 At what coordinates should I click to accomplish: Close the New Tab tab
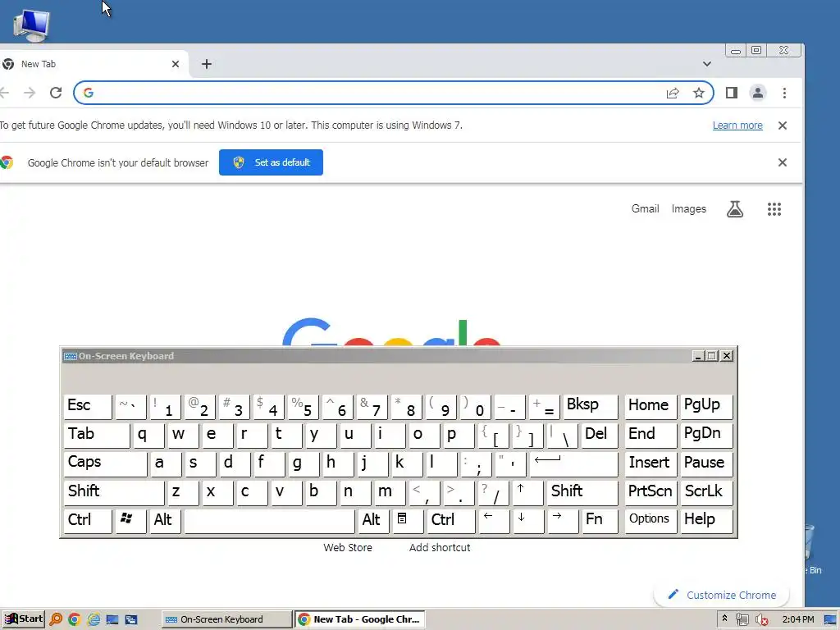click(x=176, y=64)
